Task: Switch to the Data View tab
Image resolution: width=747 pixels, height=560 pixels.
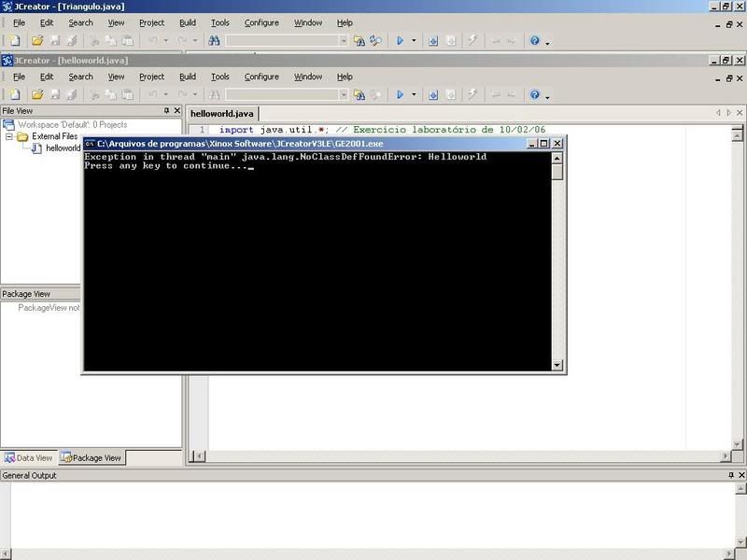Action: click(x=30, y=458)
